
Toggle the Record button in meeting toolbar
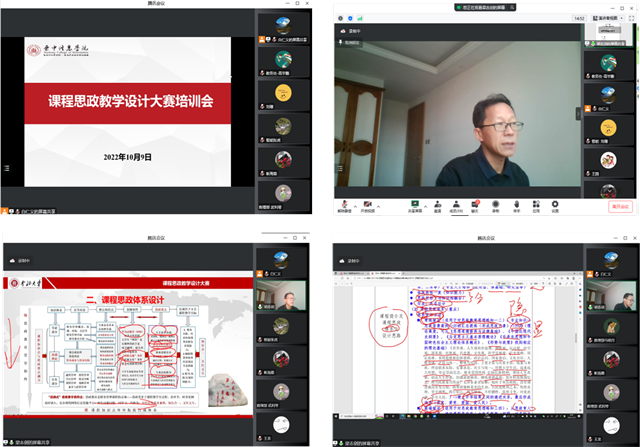496,206
